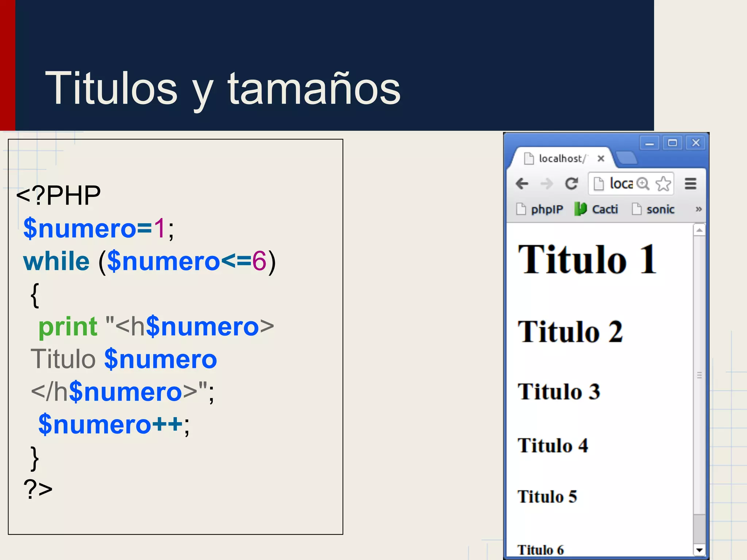
Task: Open the phpIP bookmark
Action: point(540,209)
